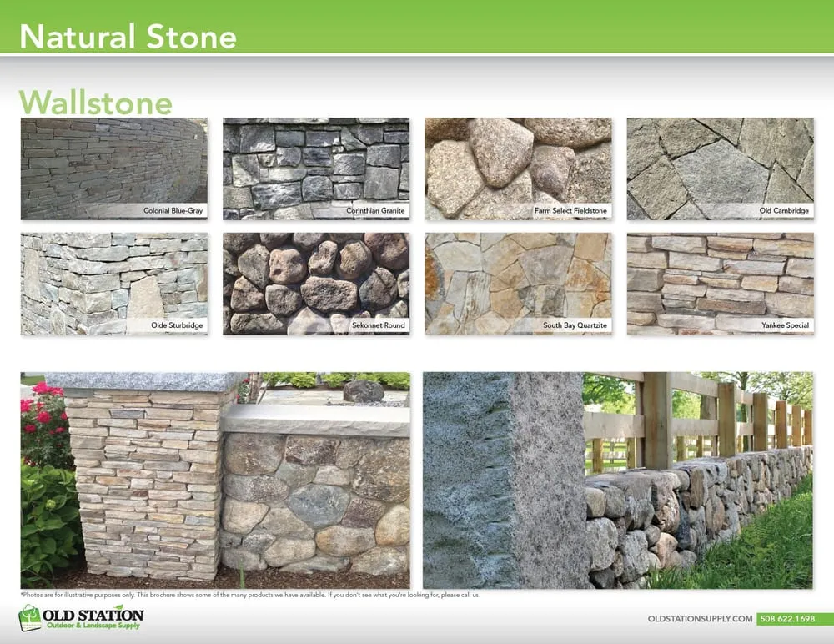Select the Old Cambridge stone sample

click(x=721, y=163)
